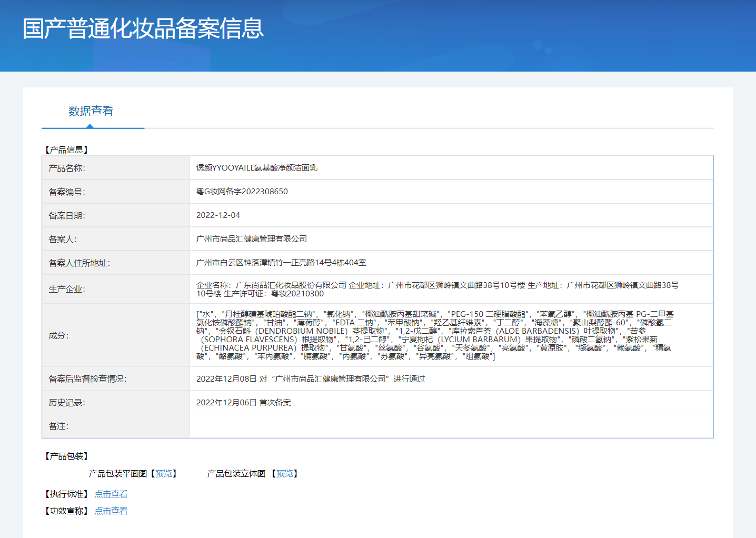Click the 备注 row label

(x=58, y=426)
